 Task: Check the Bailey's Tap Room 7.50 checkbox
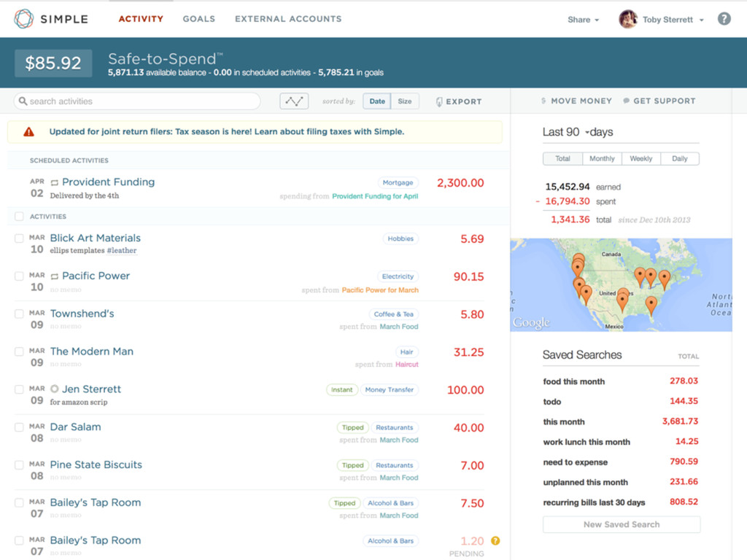pos(19,503)
